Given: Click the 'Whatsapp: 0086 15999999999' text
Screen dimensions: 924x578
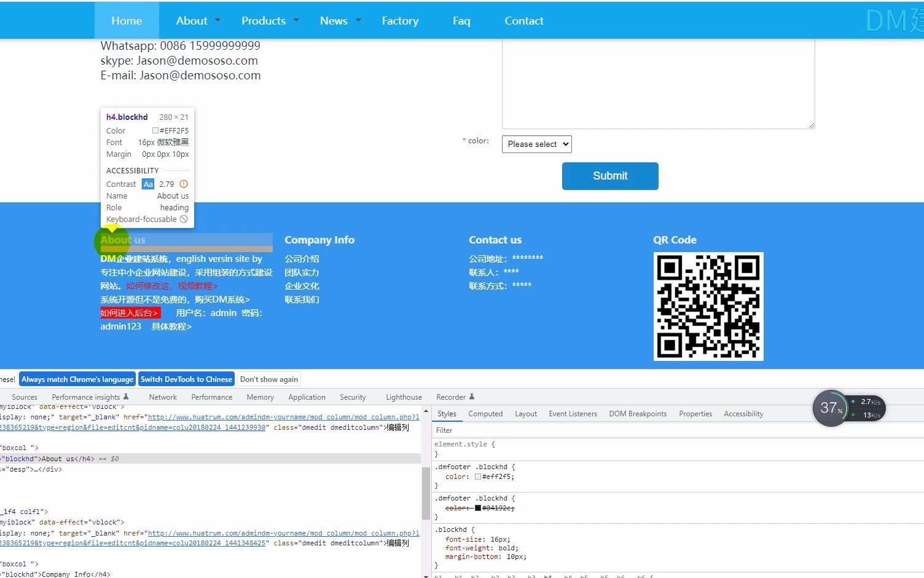Looking at the screenshot, I should click(x=180, y=46).
